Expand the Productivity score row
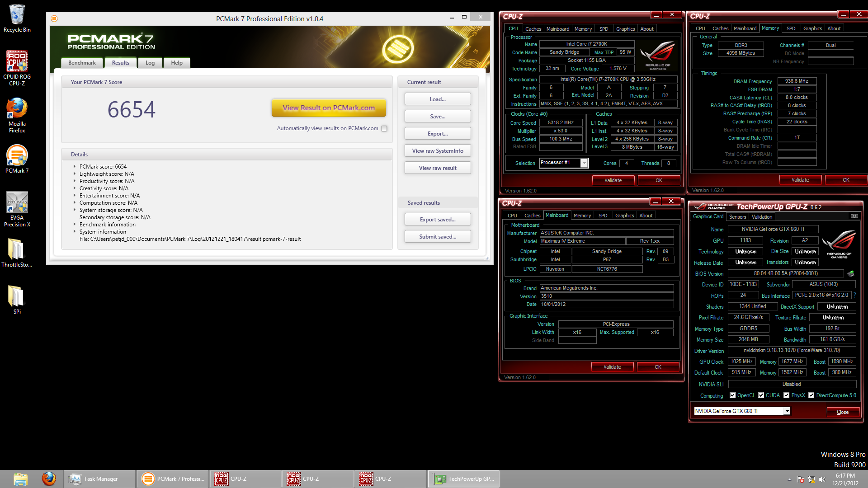The height and width of the screenshot is (488, 868). 75,181
